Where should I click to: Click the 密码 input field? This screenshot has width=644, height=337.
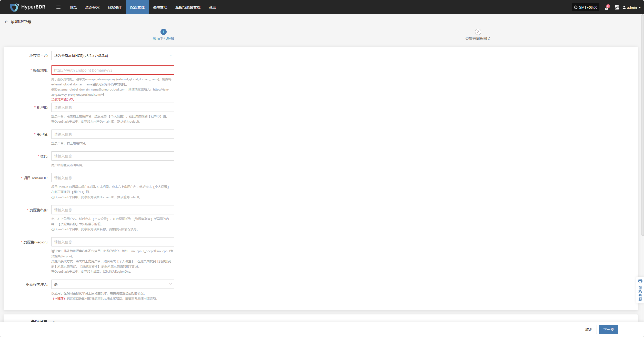113,156
